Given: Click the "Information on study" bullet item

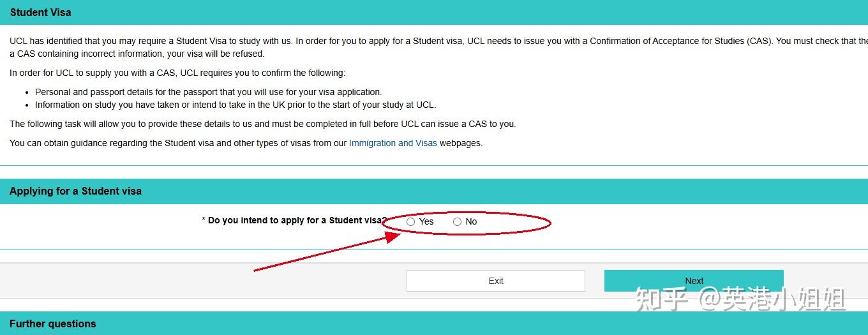Looking at the screenshot, I should 236,105.
